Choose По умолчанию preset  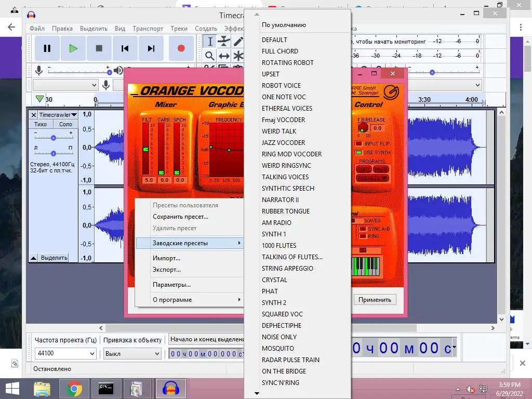point(284,25)
